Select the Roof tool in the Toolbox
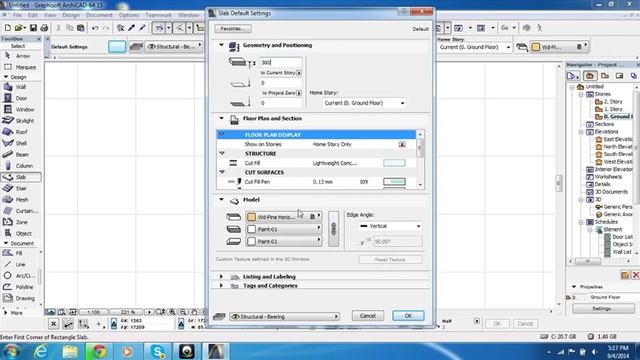Screen dimensions: 640x360 pyautogui.click(x=20, y=132)
